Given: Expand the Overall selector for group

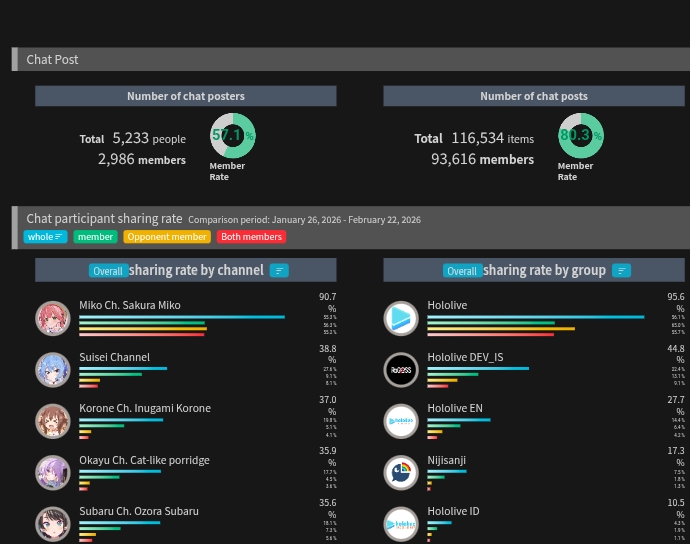Looking at the screenshot, I should 462,271.
